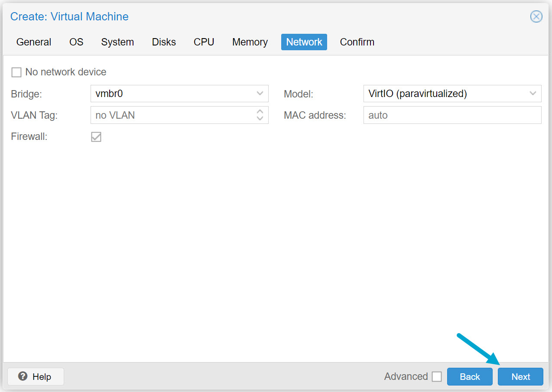
Task: Enable the No network device checkbox
Action: pos(16,72)
